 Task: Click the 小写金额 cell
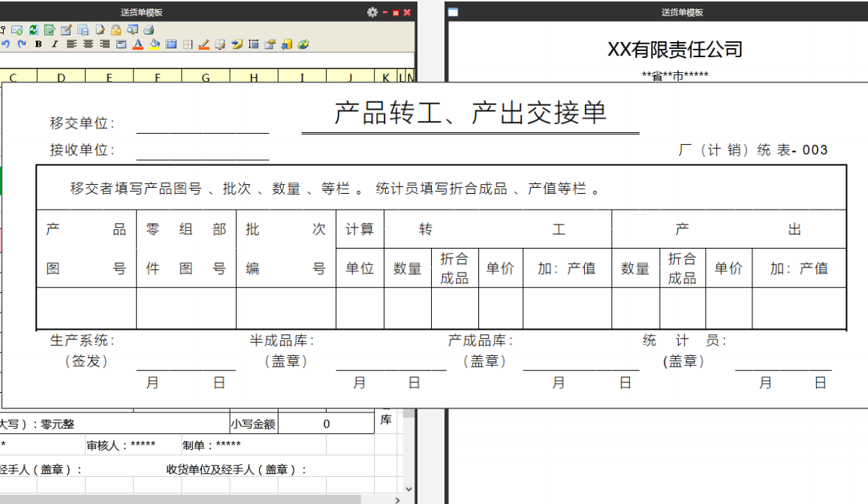(x=253, y=424)
